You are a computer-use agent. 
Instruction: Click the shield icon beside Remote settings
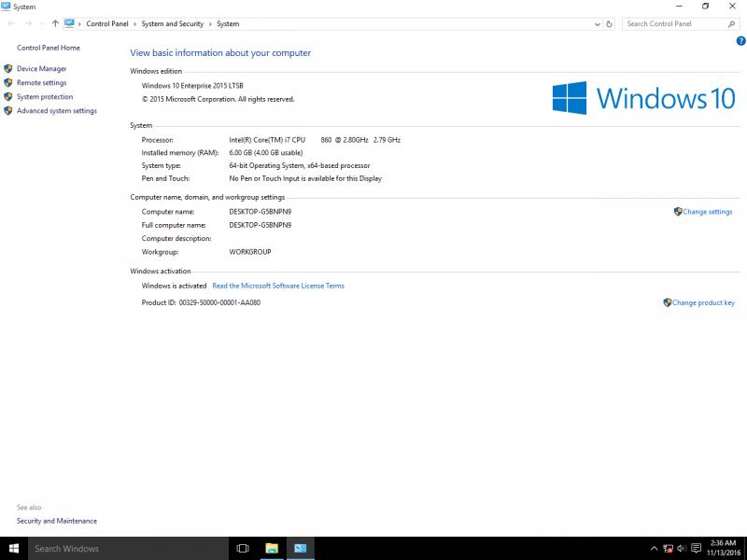pyautogui.click(x=8, y=83)
